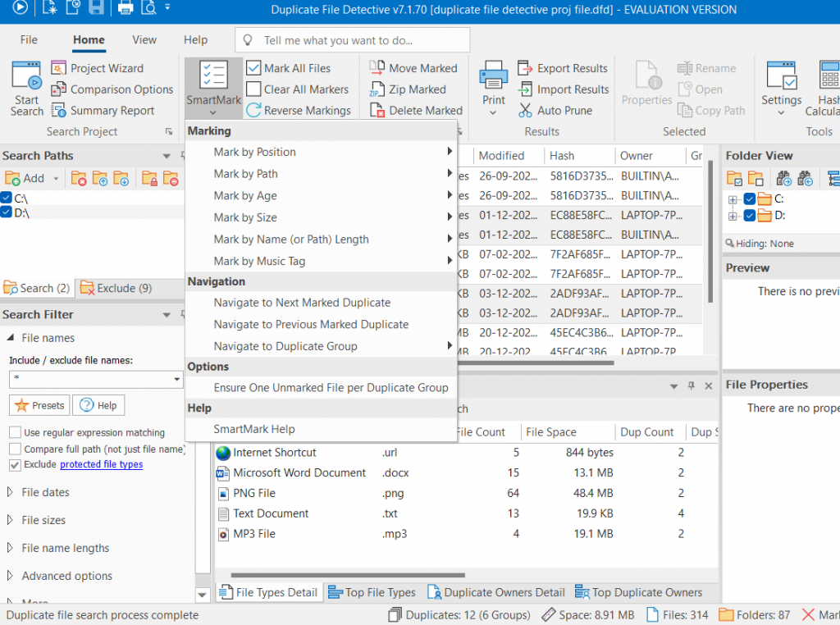Click the results list vertical scrollbar
Image resolution: width=840 pixels, height=625 pixels.
pyautogui.click(x=710, y=231)
